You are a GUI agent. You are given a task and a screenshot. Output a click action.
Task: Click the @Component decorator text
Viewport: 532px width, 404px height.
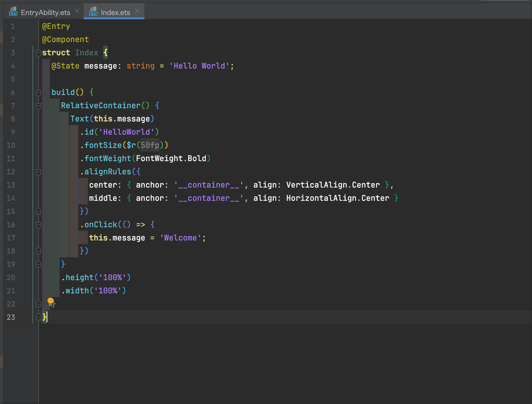[65, 40]
